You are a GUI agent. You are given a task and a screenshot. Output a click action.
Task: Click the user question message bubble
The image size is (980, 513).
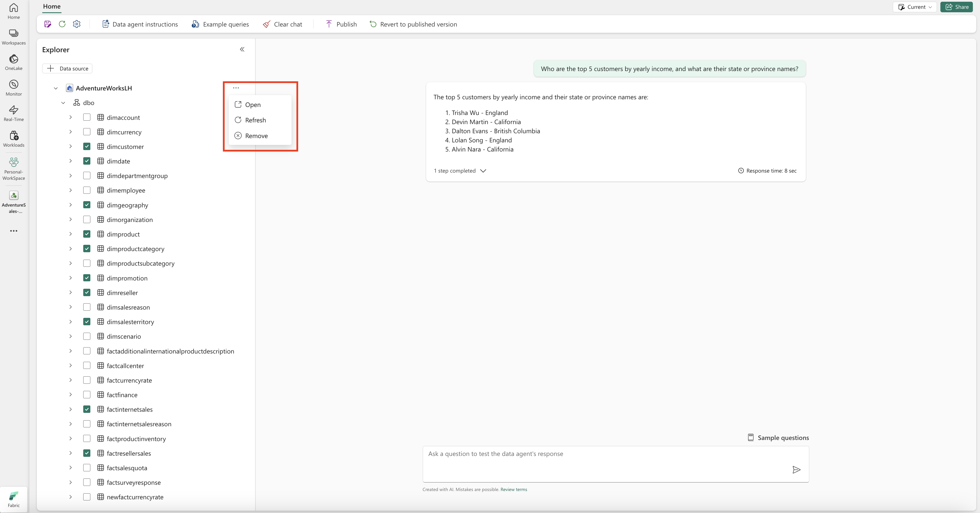[x=670, y=69]
